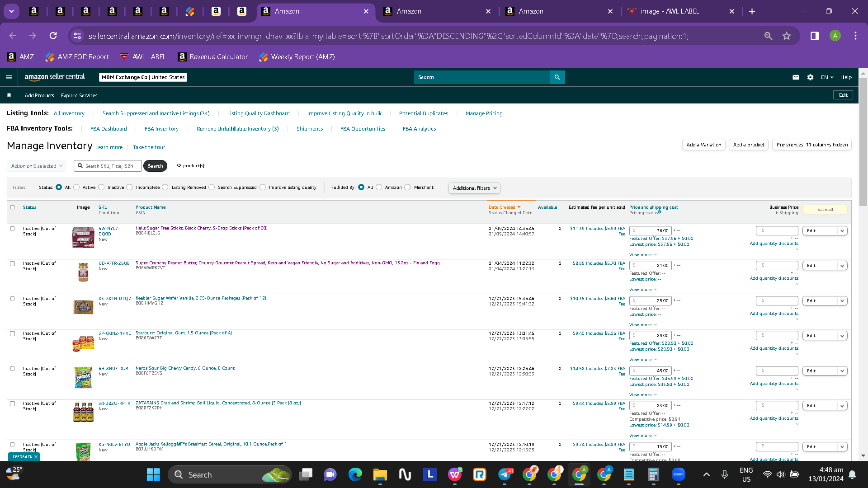Screen dimensions: 868x488
Task: Expand View more for Keebler Sugar Wafer row
Action: coord(643,325)
